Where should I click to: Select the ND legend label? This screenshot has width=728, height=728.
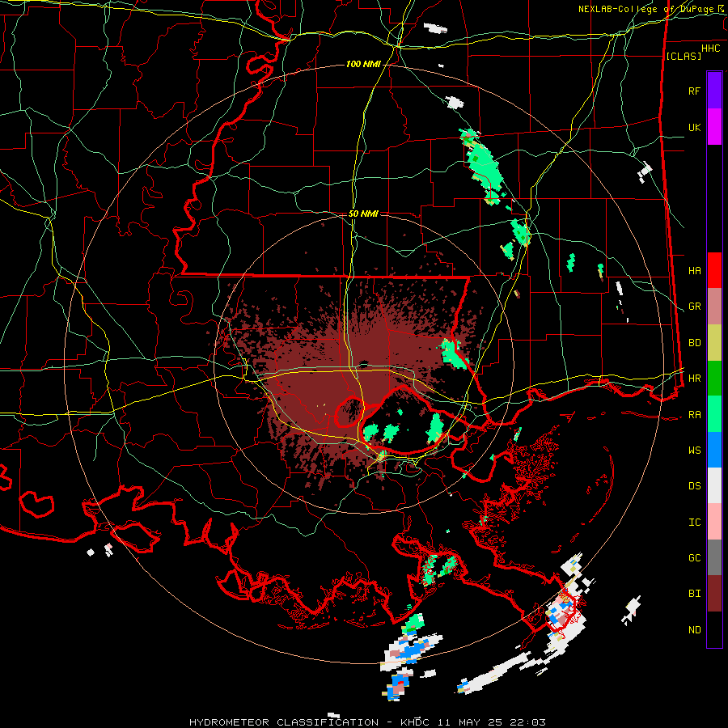coord(694,630)
